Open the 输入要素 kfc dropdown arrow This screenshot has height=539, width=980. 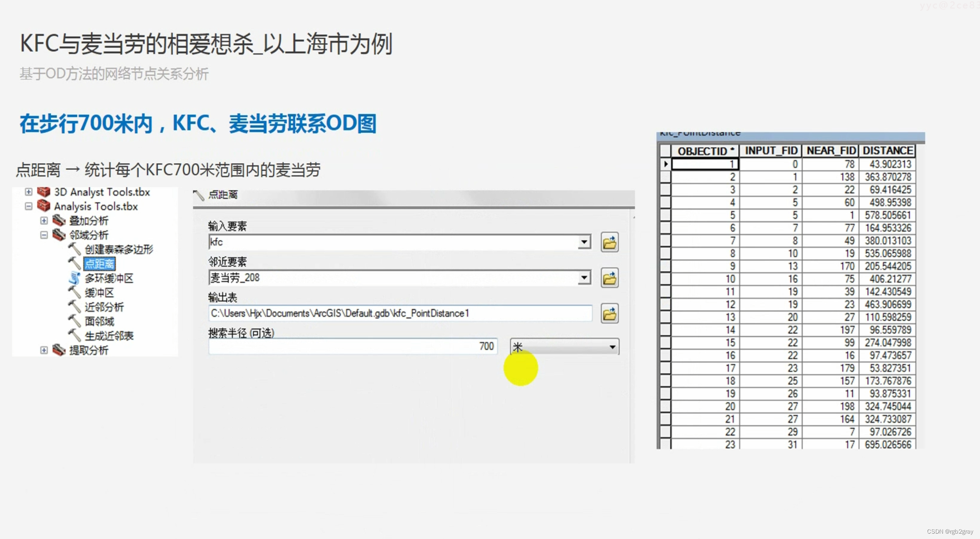(x=584, y=242)
